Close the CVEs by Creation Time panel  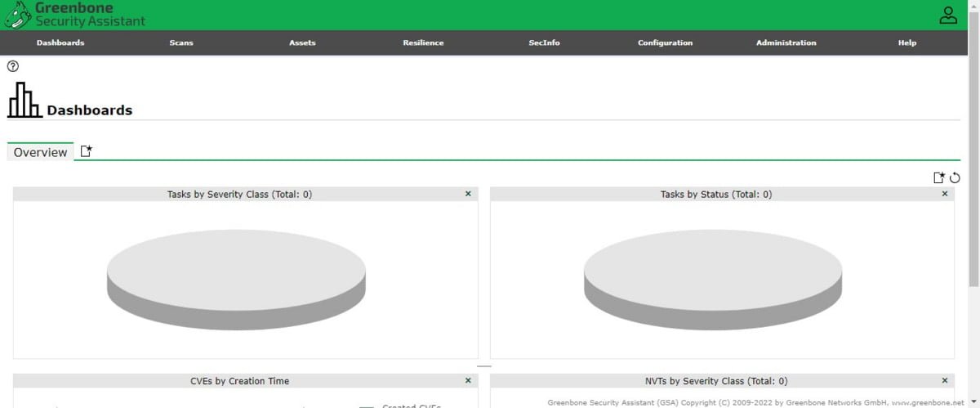(x=468, y=380)
